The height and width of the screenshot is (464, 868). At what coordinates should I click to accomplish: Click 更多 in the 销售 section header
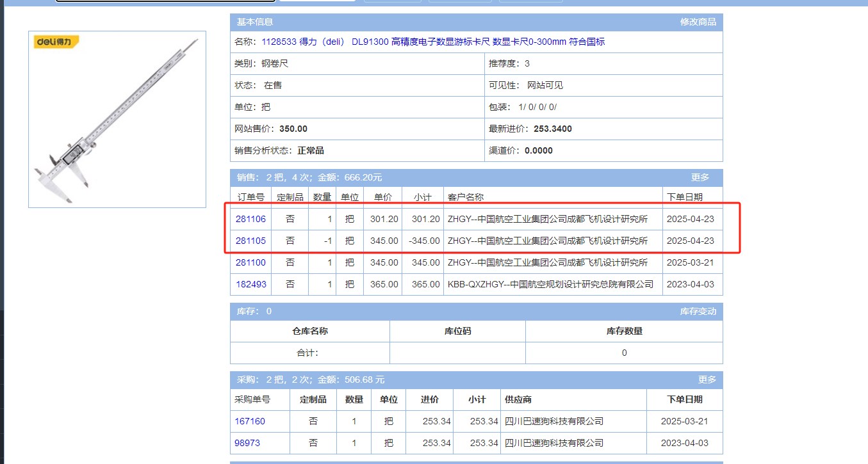[x=700, y=177]
